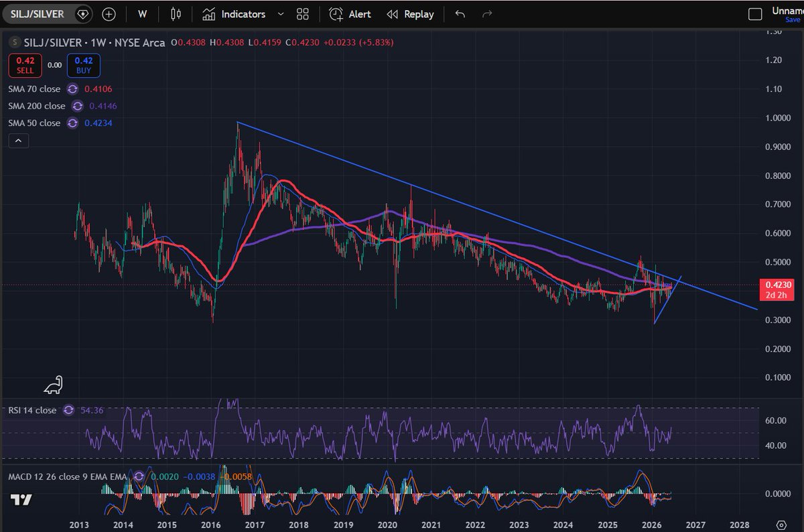
Task: Open the SILJ/SILVER symbol search
Action: pyautogui.click(x=39, y=13)
